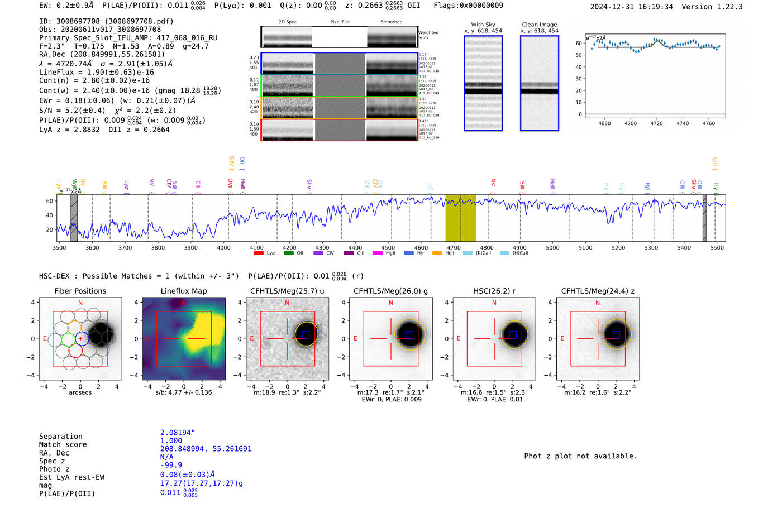Select the Weighted Sum 2D spectrum row
782x532 pixels.
[340, 37]
